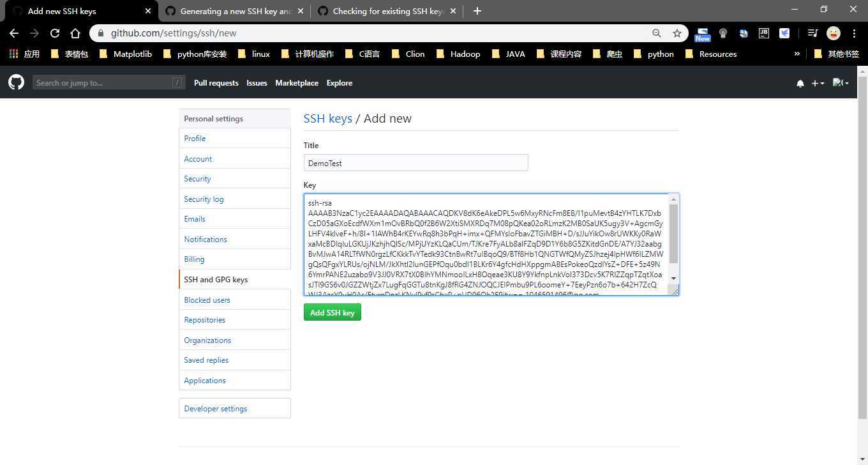Open the C语言 bookmark folder

(362, 54)
